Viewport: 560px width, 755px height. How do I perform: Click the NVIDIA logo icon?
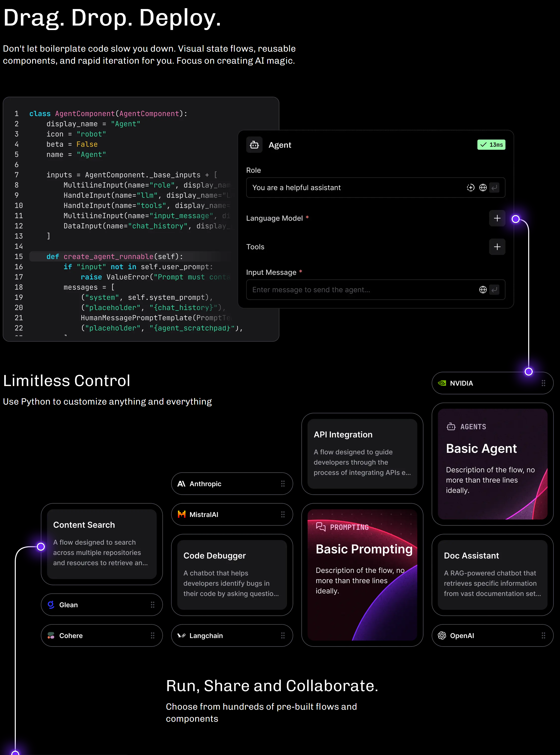click(x=442, y=383)
